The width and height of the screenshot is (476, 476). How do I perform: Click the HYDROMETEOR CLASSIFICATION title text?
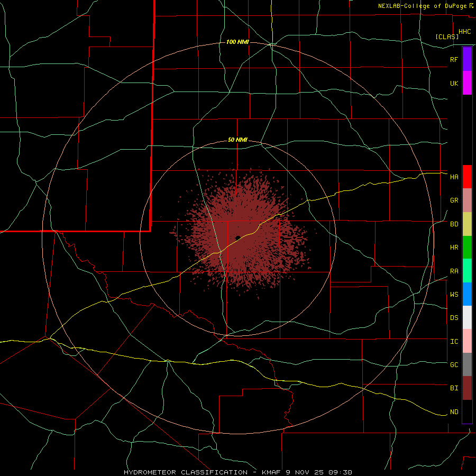pyautogui.click(x=186, y=472)
